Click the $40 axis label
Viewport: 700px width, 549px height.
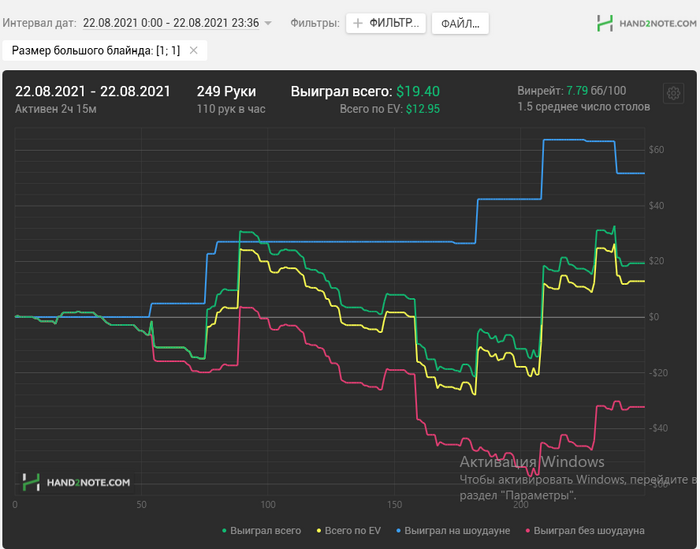click(656, 205)
